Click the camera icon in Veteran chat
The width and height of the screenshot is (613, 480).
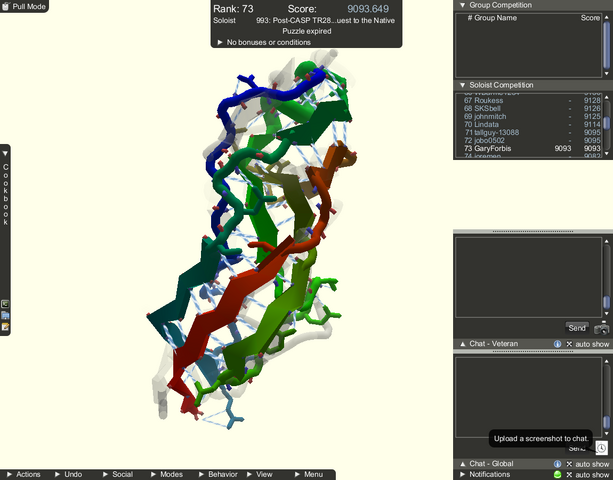pyautogui.click(x=601, y=329)
